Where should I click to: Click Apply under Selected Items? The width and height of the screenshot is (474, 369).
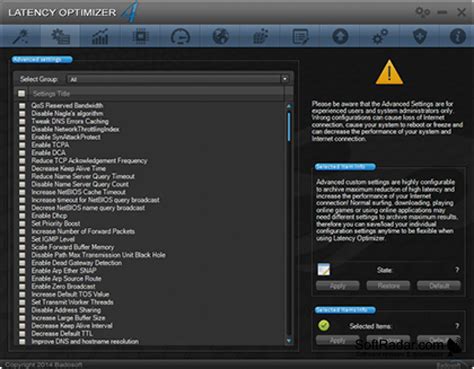(337, 340)
